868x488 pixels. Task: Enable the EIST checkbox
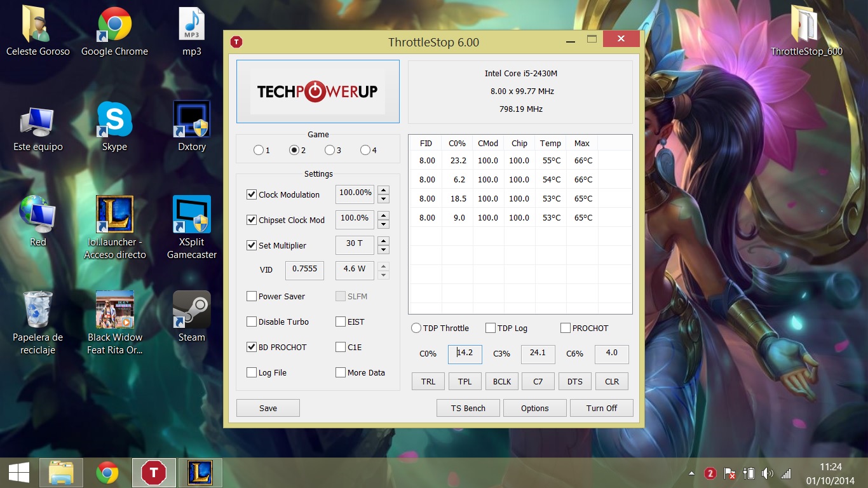[341, 322]
